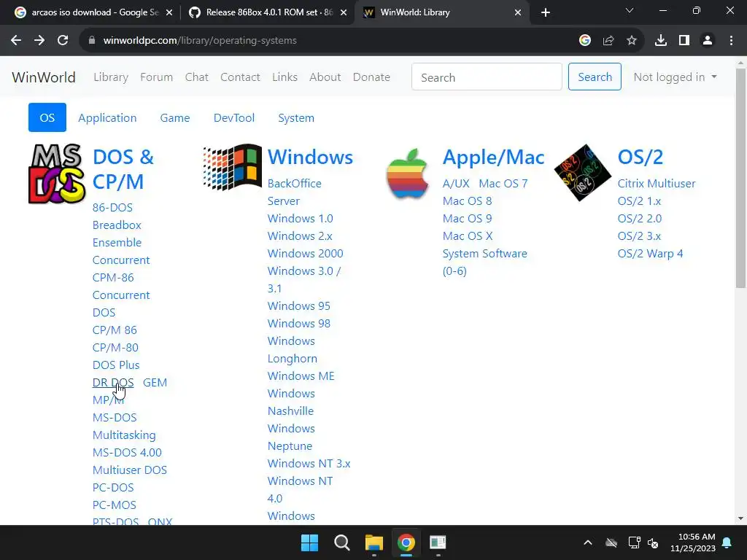Open the Windows 2000 link
This screenshot has height=560, width=747.
click(306, 253)
